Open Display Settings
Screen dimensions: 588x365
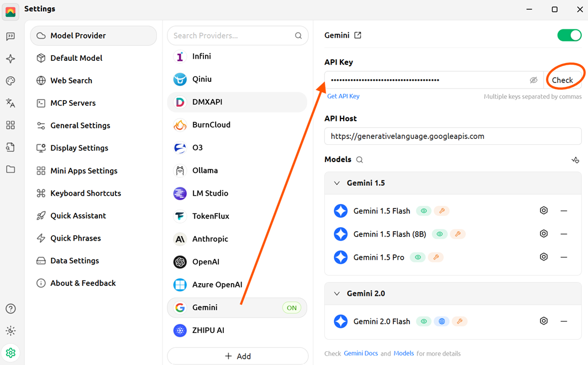pos(93,148)
